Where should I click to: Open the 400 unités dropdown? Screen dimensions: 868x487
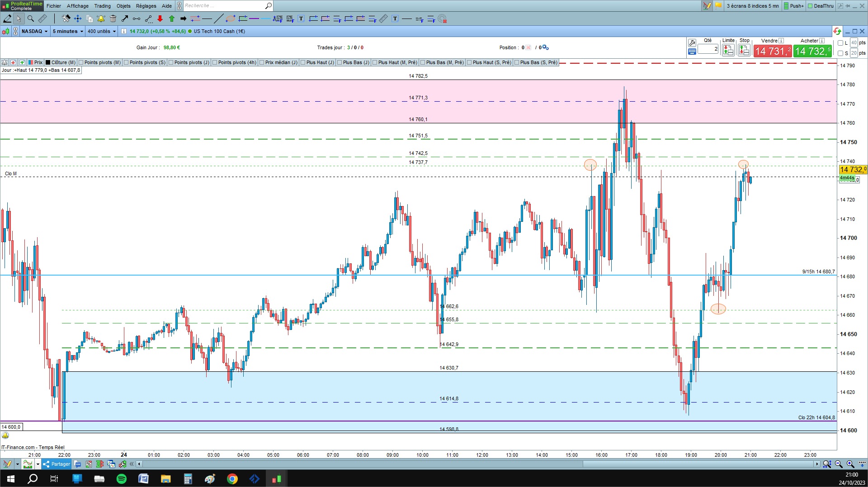click(102, 31)
